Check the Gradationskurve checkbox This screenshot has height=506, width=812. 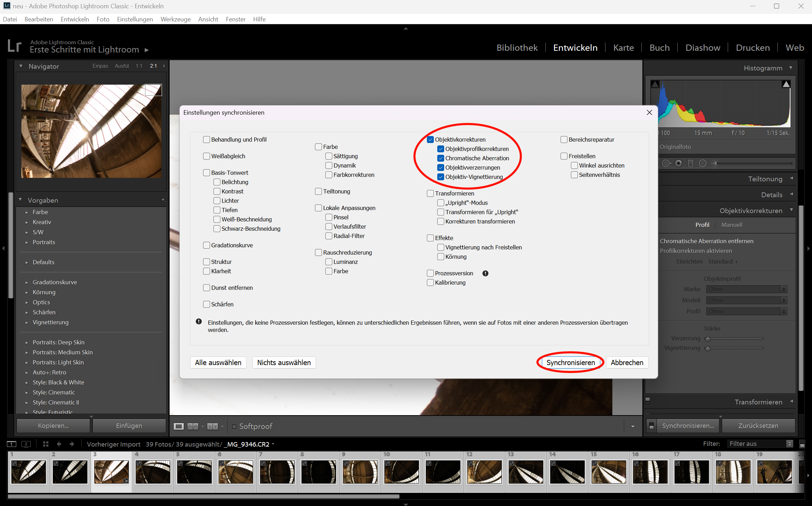(x=207, y=245)
